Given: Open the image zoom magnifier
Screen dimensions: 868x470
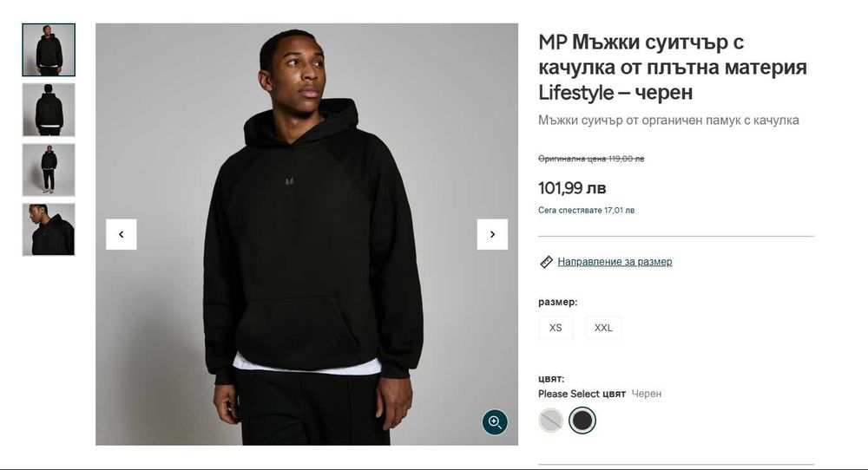Looking at the screenshot, I should [495, 422].
